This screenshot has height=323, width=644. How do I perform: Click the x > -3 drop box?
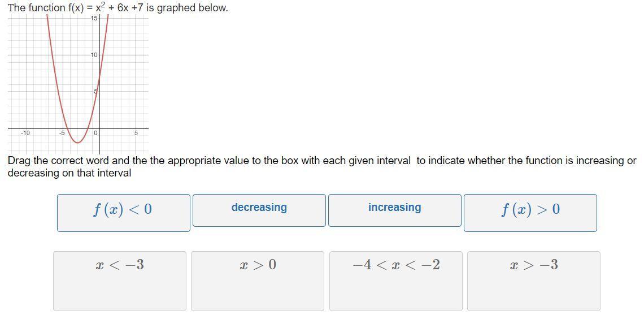pos(534,281)
